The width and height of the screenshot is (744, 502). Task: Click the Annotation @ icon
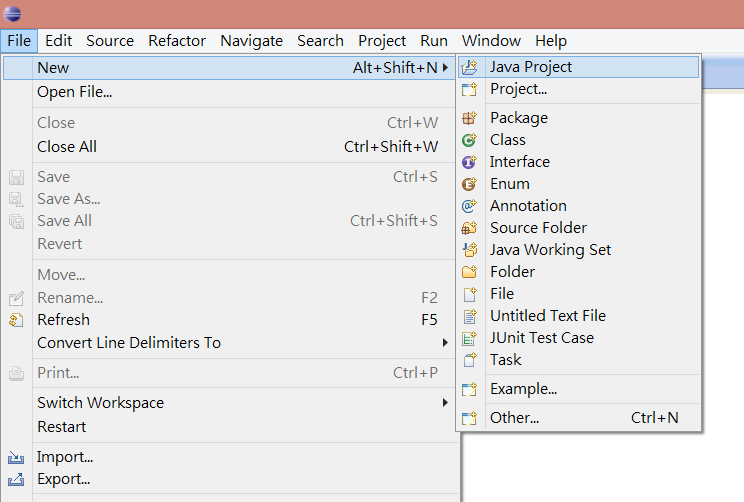pyautogui.click(x=469, y=205)
